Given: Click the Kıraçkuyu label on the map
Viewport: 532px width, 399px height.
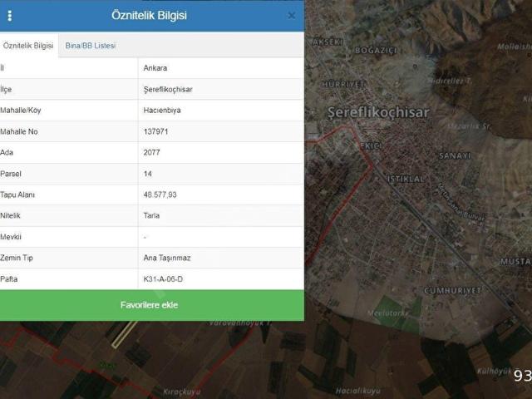Looking at the screenshot, I should tap(181, 392).
